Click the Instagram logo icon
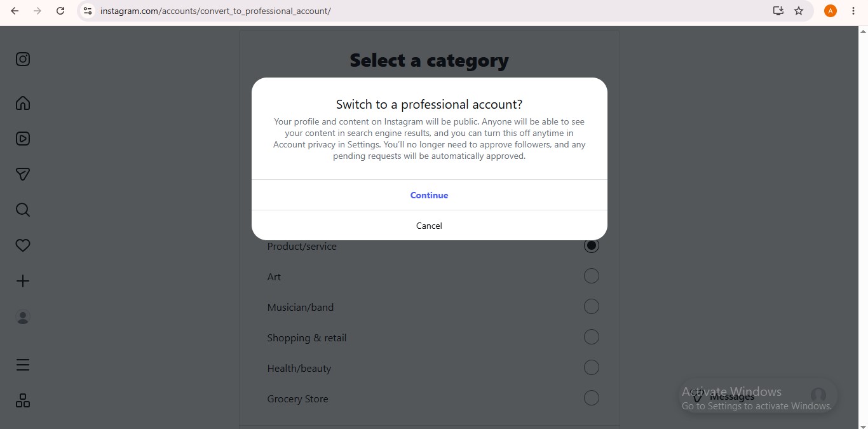This screenshot has width=868, height=429. click(x=23, y=59)
